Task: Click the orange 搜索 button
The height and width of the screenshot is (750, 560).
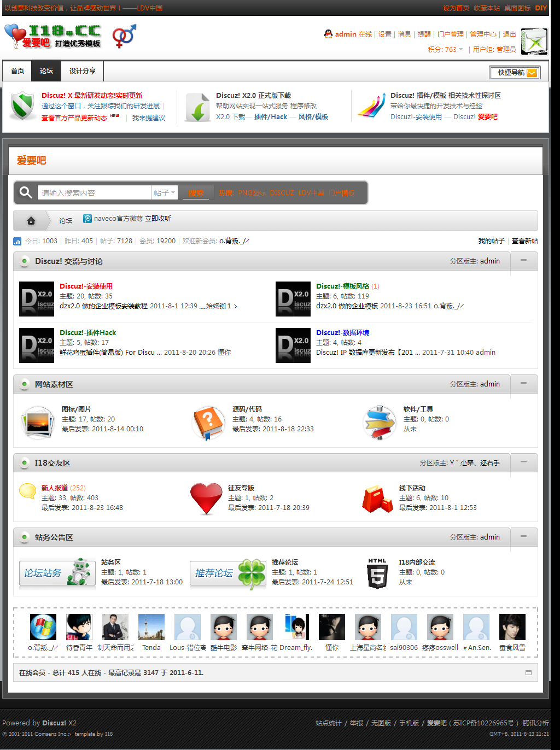Action: 196,193
